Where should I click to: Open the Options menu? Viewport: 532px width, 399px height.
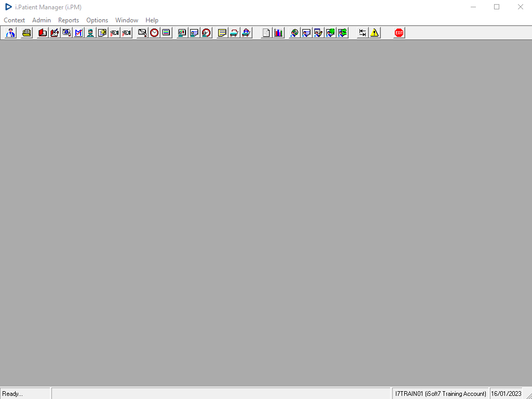pyautogui.click(x=97, y=20)
